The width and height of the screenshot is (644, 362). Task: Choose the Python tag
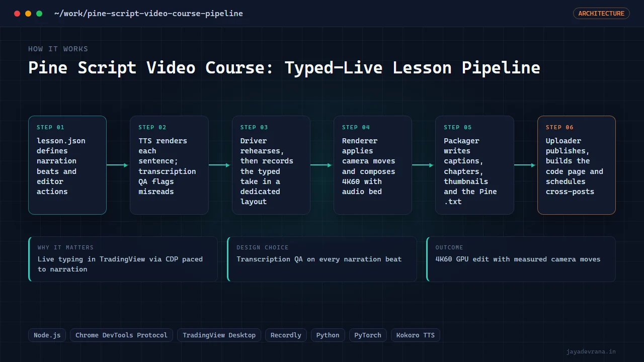click(328, 335)
